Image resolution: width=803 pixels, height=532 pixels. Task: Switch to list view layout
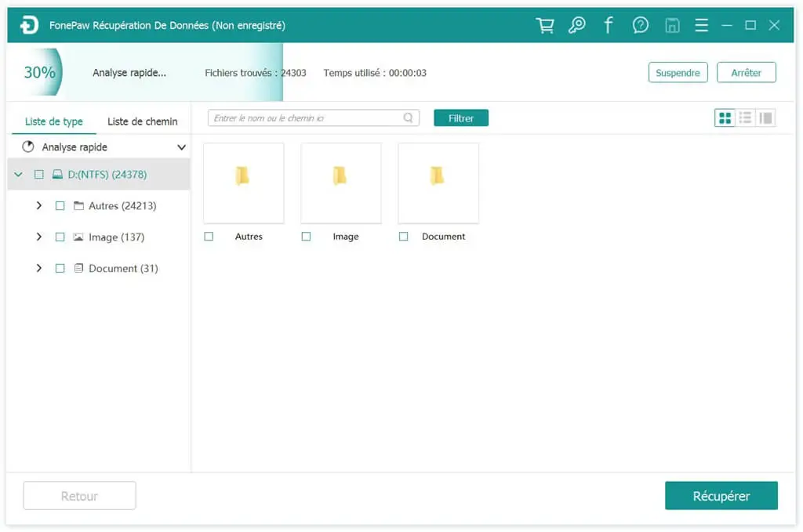[745, 118]
